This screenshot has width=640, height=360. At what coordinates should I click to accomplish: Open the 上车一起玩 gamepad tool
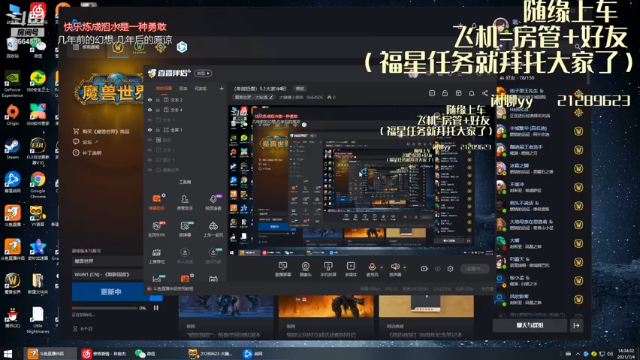point(213,229)
